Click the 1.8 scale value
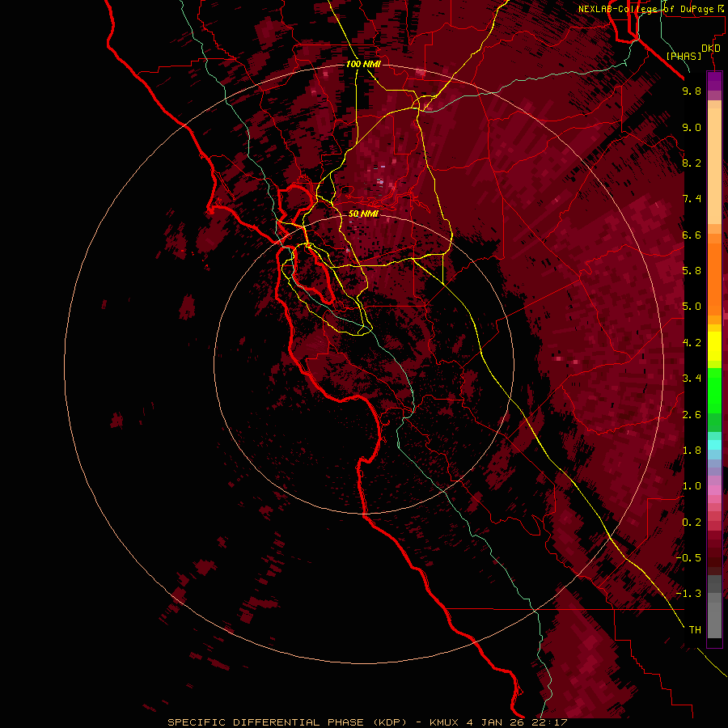This screenshot has height=728, width=728. click(692, 451)
